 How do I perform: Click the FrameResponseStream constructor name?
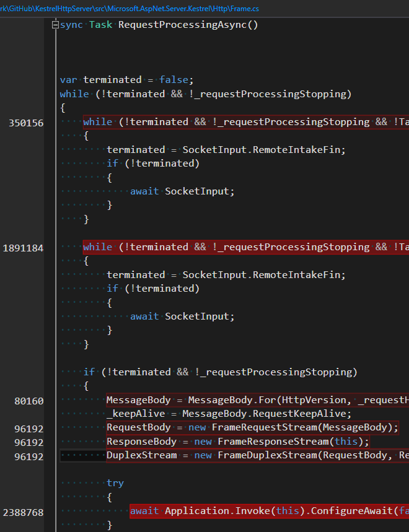pyautogui.click(x=273, y=442)
